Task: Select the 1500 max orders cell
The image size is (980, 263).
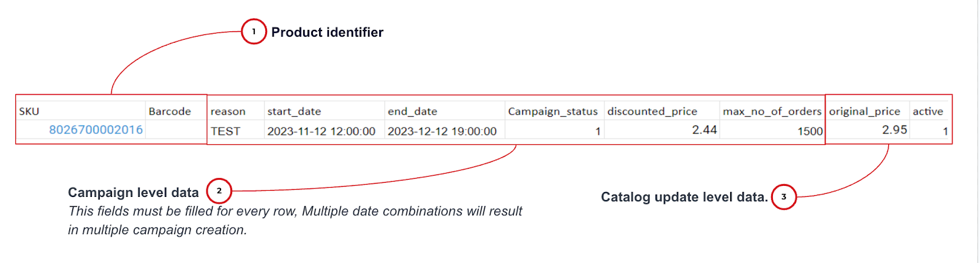Action: 810,131
